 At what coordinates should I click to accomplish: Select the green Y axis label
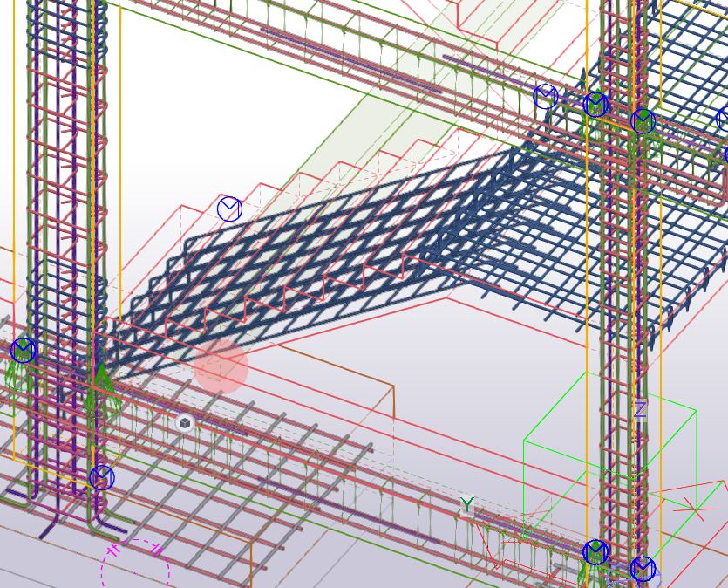click(x=467, y=505)
